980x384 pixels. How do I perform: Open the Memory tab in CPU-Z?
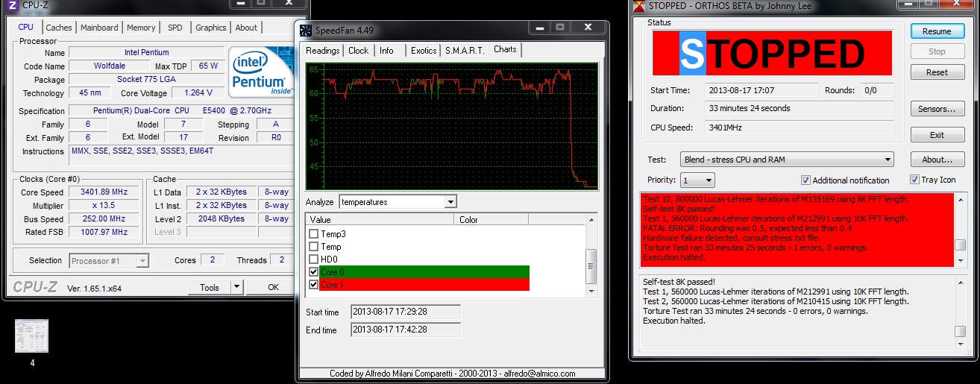(x=141, y=28)
